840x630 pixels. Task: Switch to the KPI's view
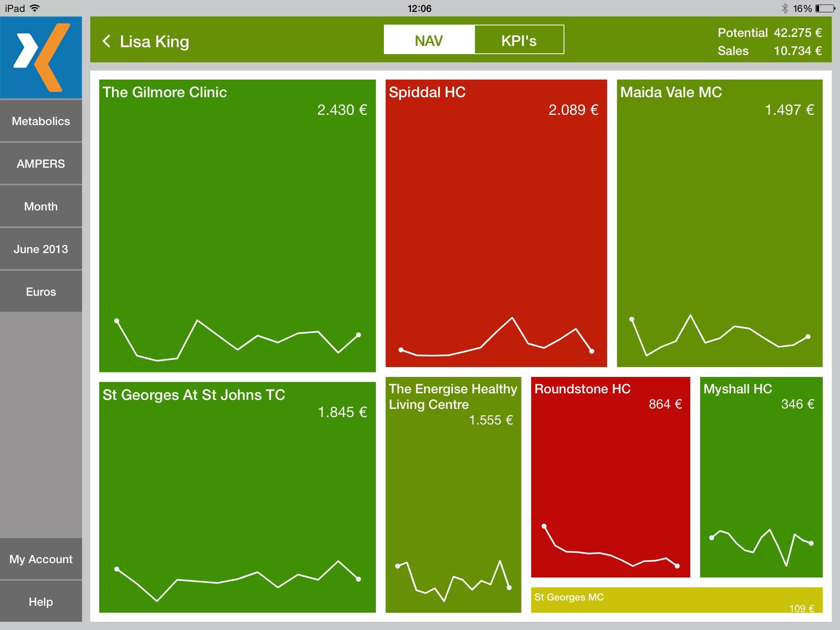(x=519, y=40)
